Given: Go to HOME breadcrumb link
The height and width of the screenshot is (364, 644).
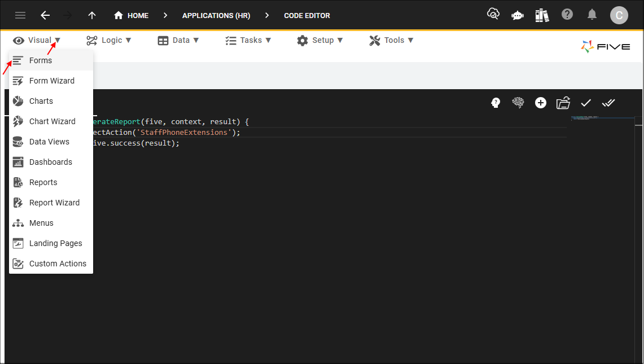Looking at the screenshot, I should (132, 15).
